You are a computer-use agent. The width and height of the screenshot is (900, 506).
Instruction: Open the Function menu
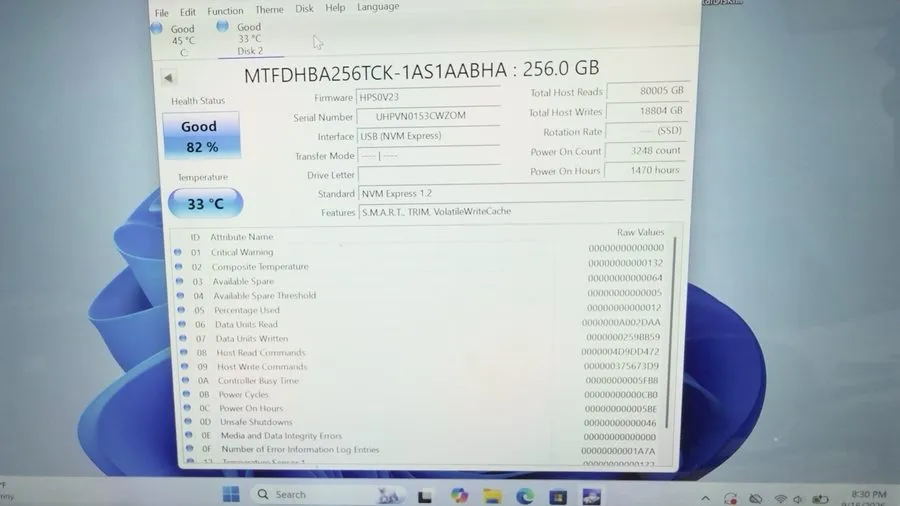point(225,11)
